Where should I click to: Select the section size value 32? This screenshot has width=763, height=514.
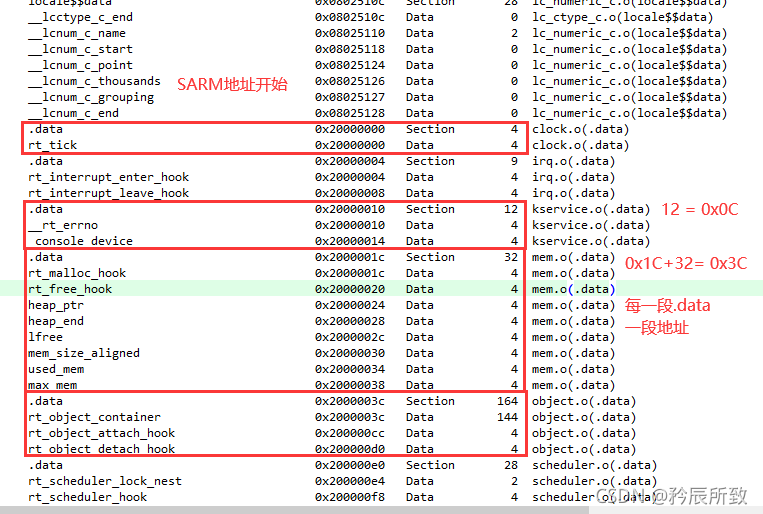[511, 257]
